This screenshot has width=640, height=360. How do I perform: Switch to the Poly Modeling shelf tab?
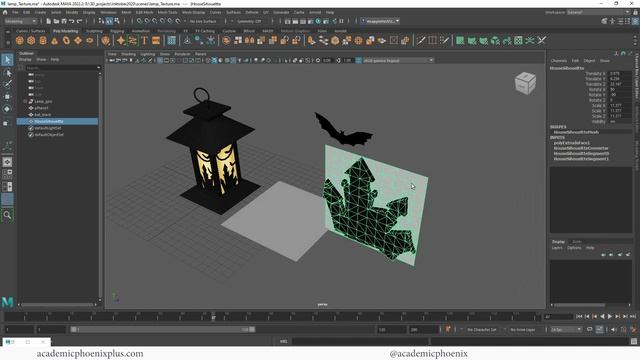coord(65,31)
